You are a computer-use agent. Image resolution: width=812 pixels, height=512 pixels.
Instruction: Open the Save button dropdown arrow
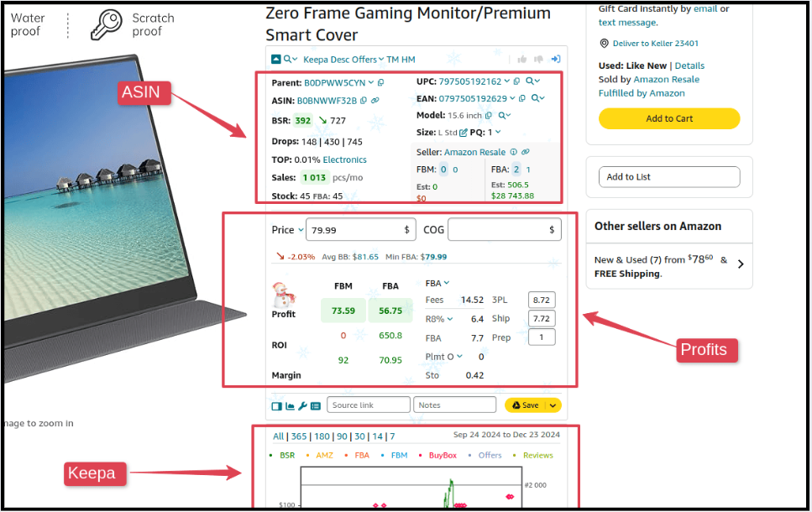coord(552,405)
